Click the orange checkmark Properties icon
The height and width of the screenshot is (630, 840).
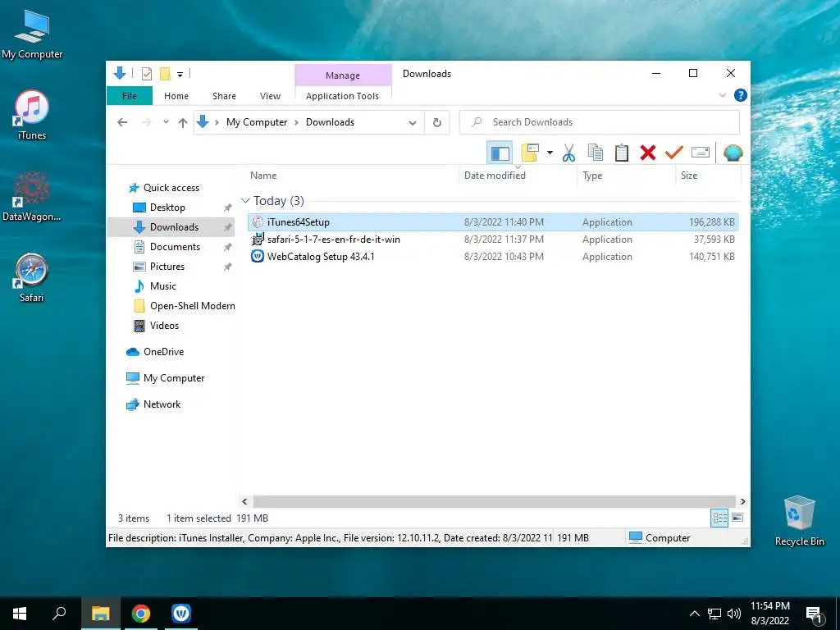[x=674, y=153]
